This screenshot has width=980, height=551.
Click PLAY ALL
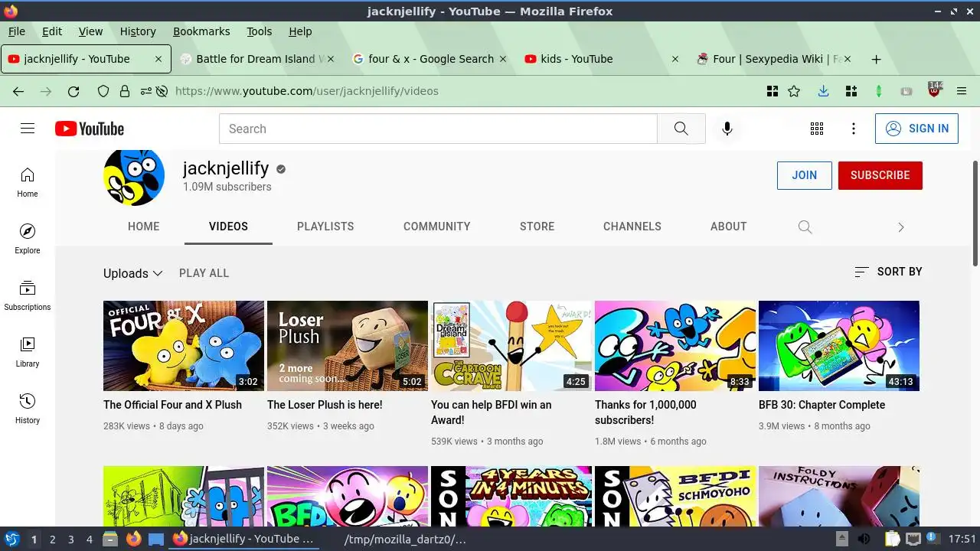pyautogui.click(x=204, y=273)
